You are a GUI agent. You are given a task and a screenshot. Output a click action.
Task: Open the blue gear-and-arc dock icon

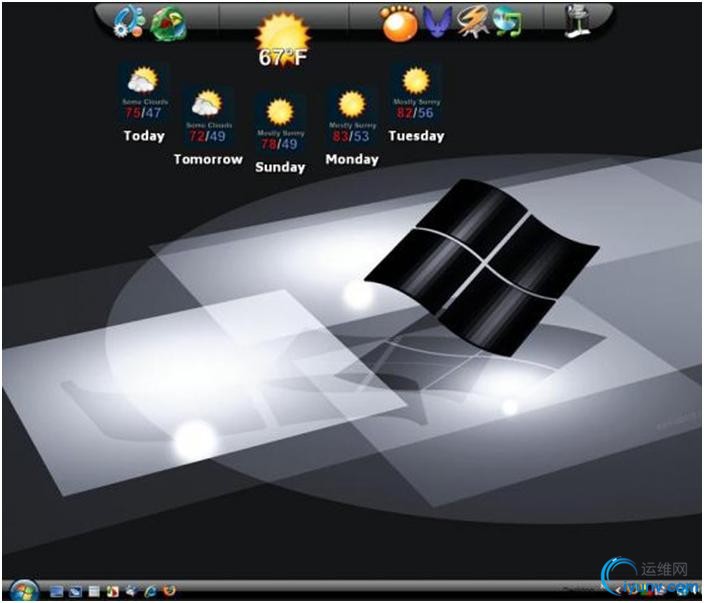(129, 21)
